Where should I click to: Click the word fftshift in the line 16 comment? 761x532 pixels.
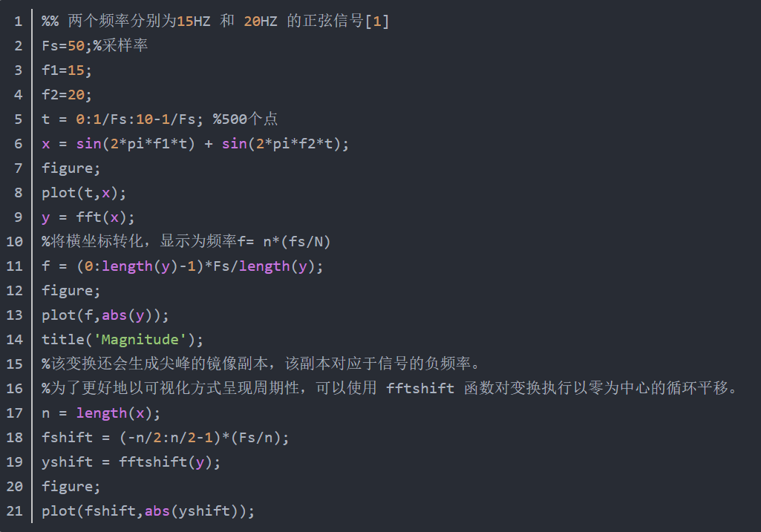(419, 389)
